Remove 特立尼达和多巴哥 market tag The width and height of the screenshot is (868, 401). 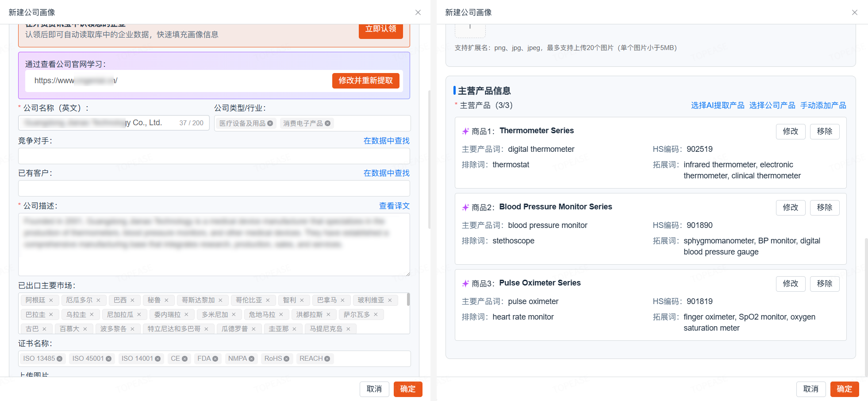click(206, 329)
